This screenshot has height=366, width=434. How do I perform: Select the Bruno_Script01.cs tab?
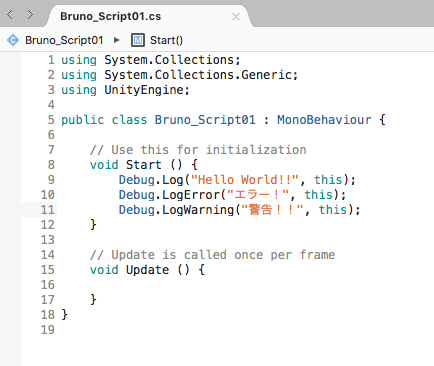(149, 16)
